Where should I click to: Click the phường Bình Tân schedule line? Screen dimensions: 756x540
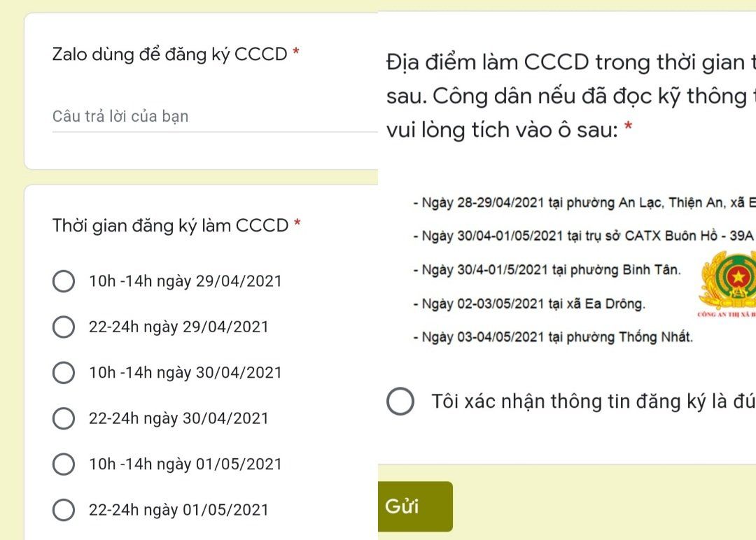pyautogui.click(x=547, y=270)
